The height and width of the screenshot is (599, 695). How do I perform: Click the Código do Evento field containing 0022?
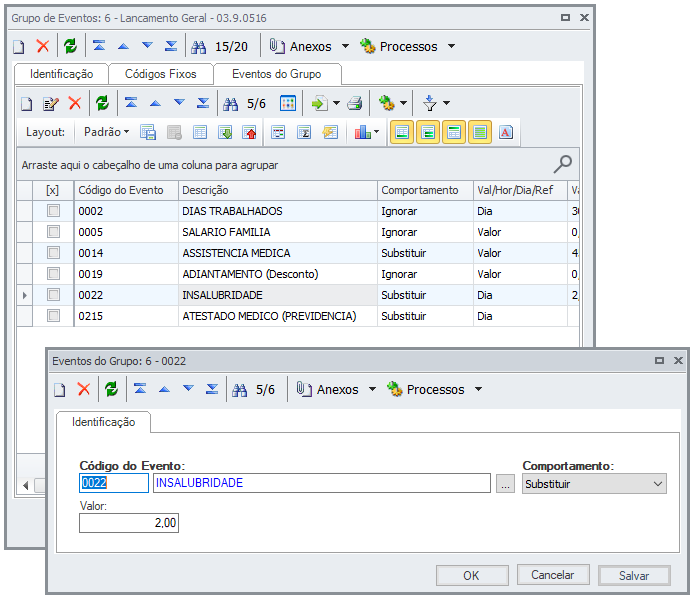[x=114, y=483]
